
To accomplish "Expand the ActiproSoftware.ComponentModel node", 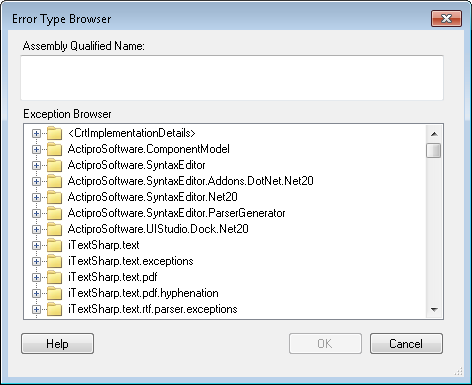I will [36, 149].
